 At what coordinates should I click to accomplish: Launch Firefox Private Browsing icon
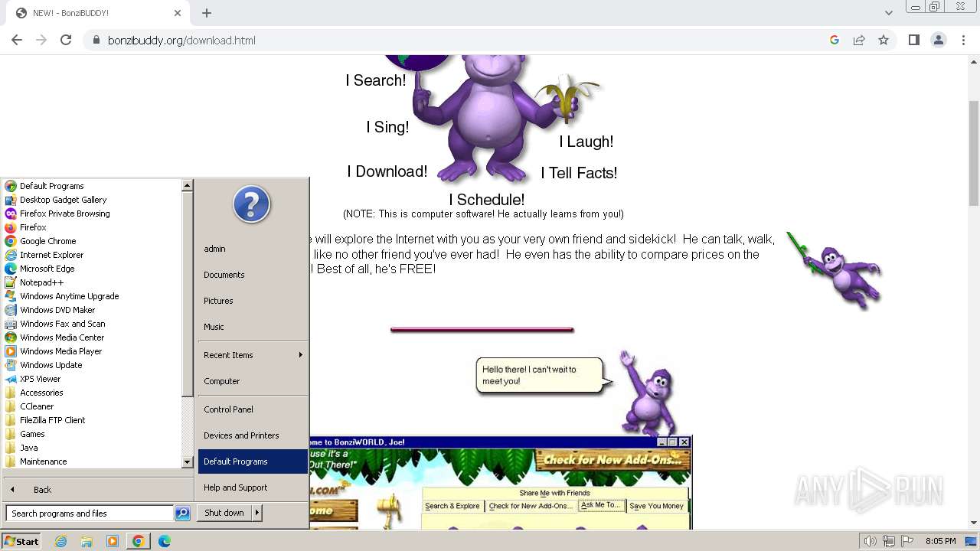tap(11, 214)
